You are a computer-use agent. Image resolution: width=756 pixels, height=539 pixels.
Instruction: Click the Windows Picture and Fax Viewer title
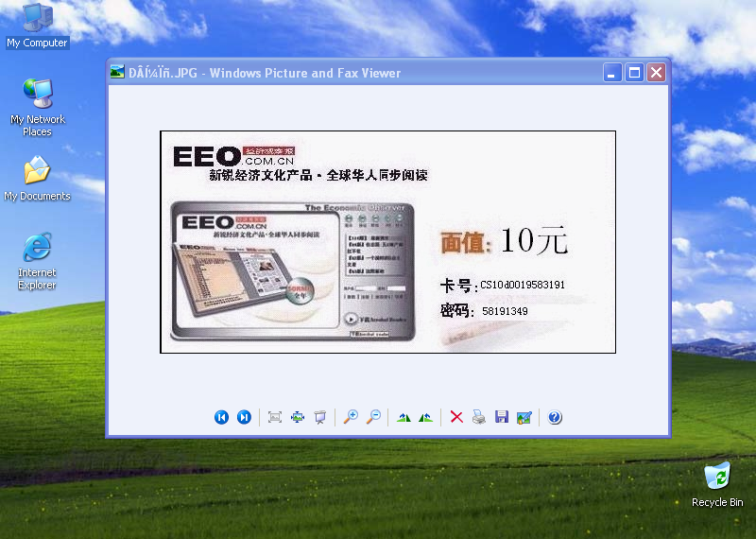304,73
